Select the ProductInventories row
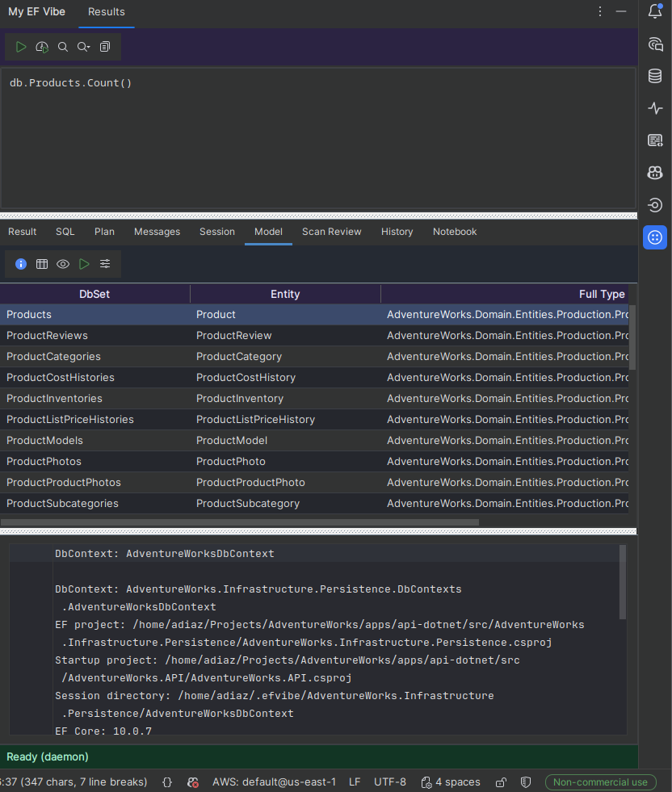 tap(314, 399)
